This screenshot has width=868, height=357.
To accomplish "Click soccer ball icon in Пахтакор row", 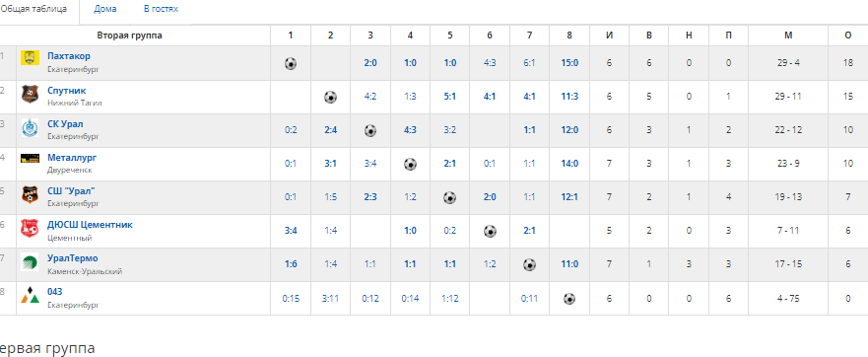I will (x=291, y=64).
